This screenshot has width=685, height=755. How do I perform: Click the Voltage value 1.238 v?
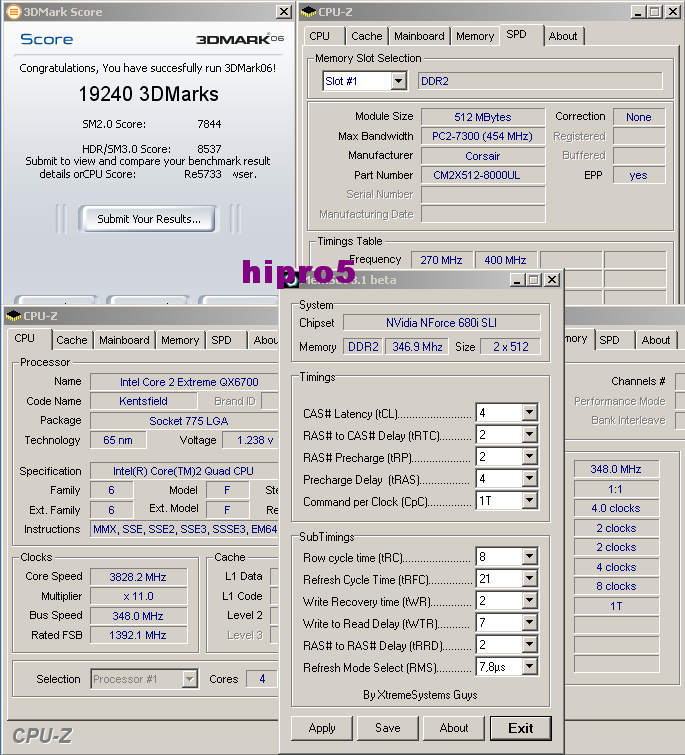(251, 440)
